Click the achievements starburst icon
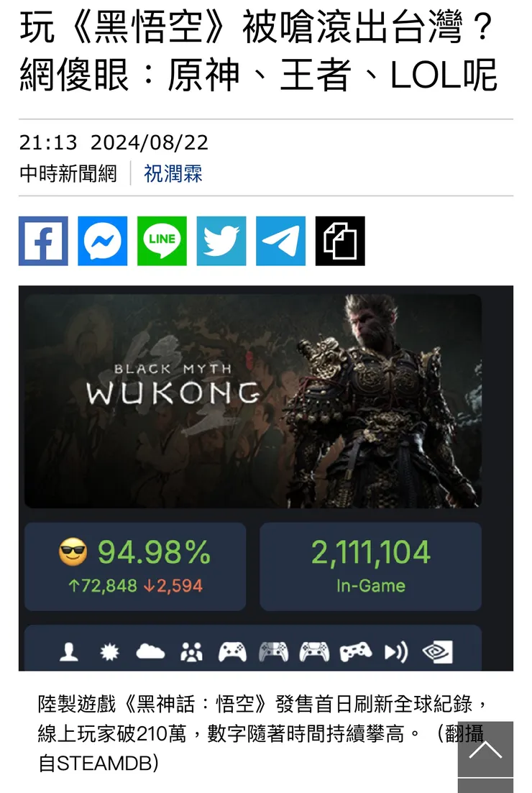Image resolution: width=532 pixels, height=793 pixels. pyautogui.click(x=109, y=652)
